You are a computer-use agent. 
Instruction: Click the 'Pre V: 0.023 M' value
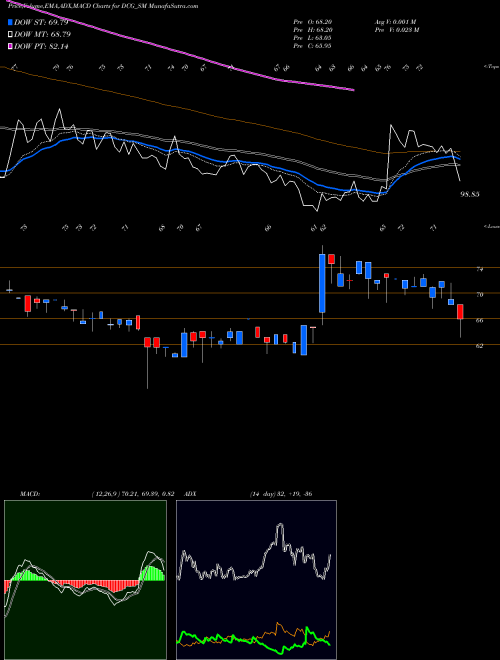click(397, 30)
